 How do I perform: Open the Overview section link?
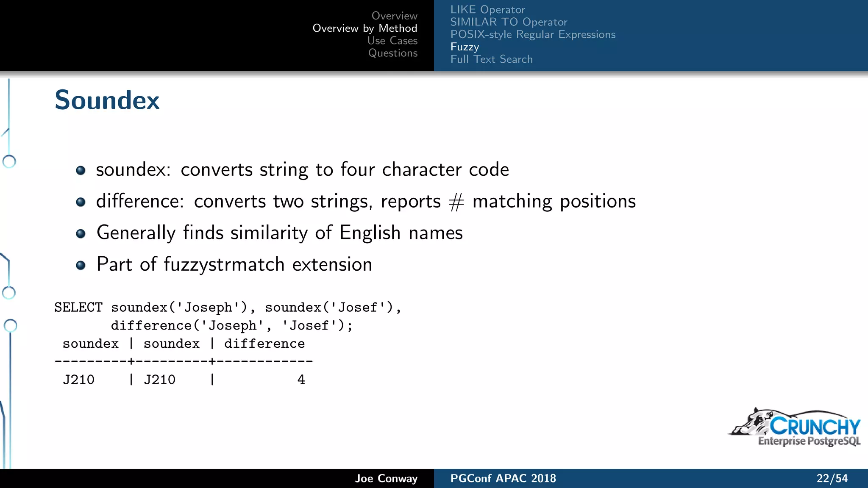394,16
